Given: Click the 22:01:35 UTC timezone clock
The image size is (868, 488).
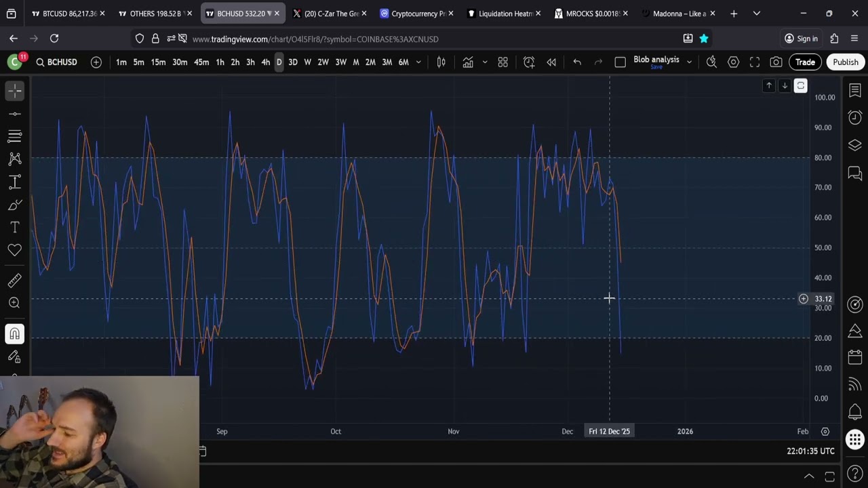Looking at the screenshot, I should [x=810, y=451].
